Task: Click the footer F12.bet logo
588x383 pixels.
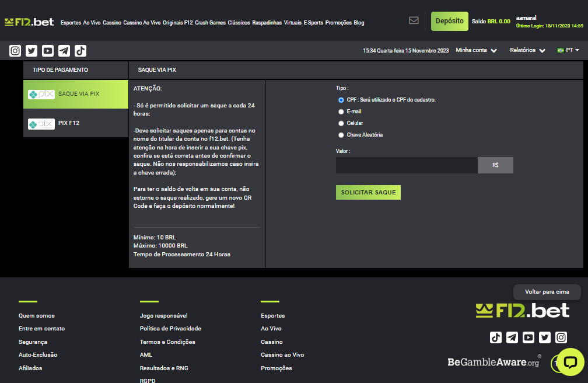Action: 523,311
